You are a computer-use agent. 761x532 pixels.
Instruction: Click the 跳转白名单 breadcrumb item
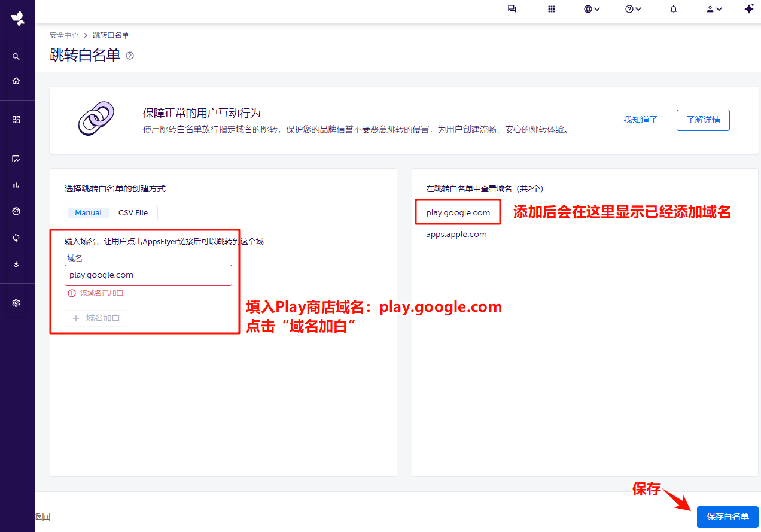coord(111,35)
